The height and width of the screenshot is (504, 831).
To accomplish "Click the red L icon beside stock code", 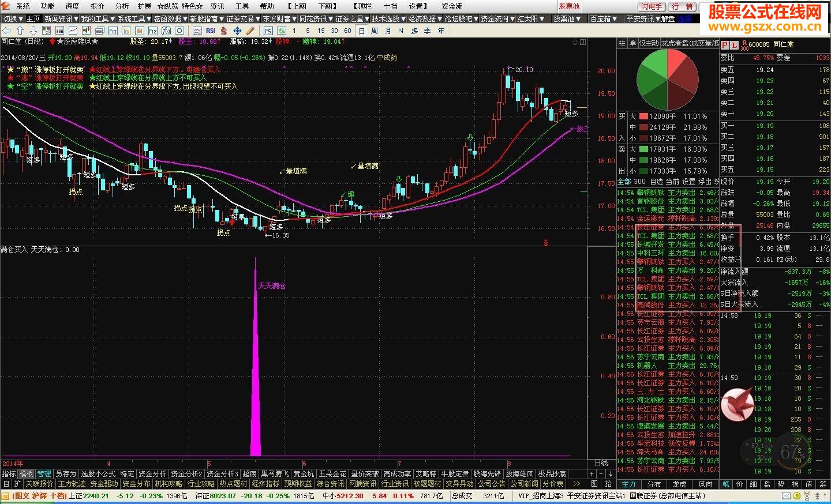I will tap(734, 44).
